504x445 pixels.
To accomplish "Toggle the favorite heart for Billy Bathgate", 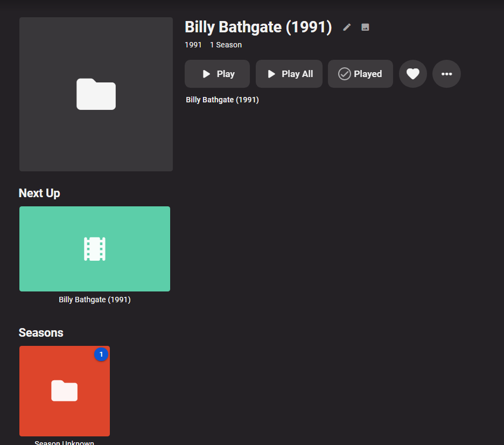I will coord(413,74).
